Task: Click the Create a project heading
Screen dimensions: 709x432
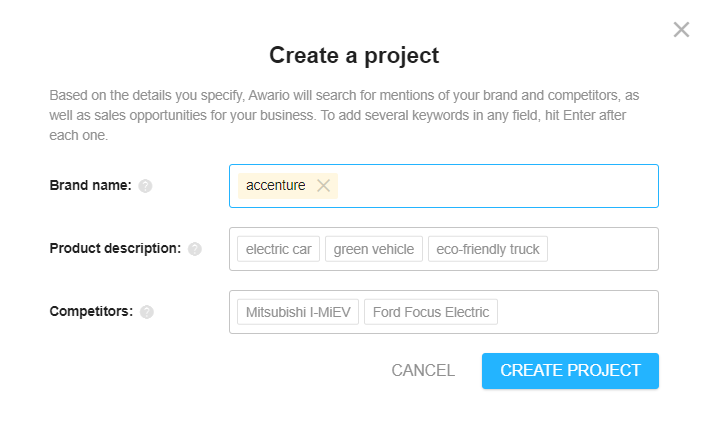Action: (354, 56)
